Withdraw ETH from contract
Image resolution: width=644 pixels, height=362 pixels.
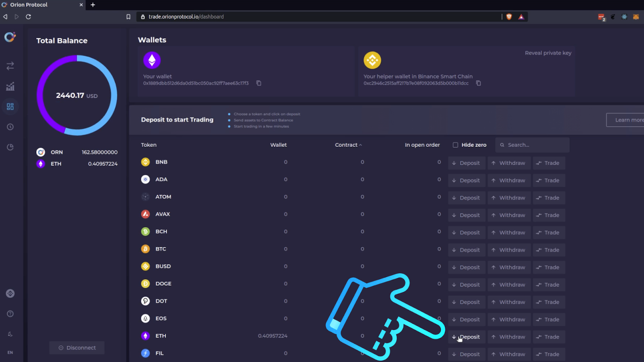509,337
